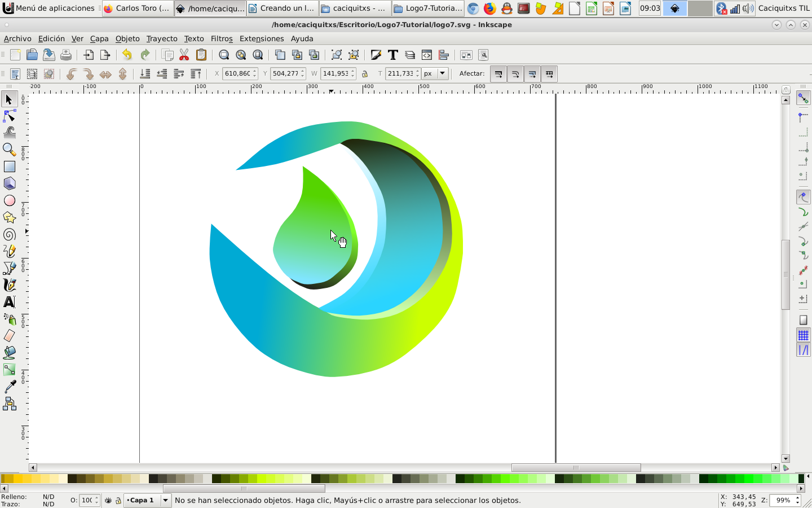Screen dimensions: 812x508
Task: Click the volume icon in system tray
Action: (x=748, y=8)
